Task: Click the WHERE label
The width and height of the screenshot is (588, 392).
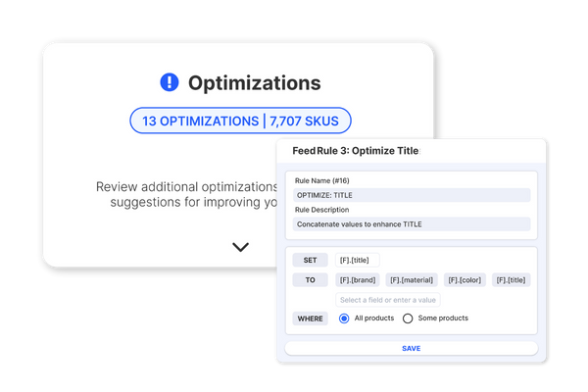Action: [x=310, y=318]
